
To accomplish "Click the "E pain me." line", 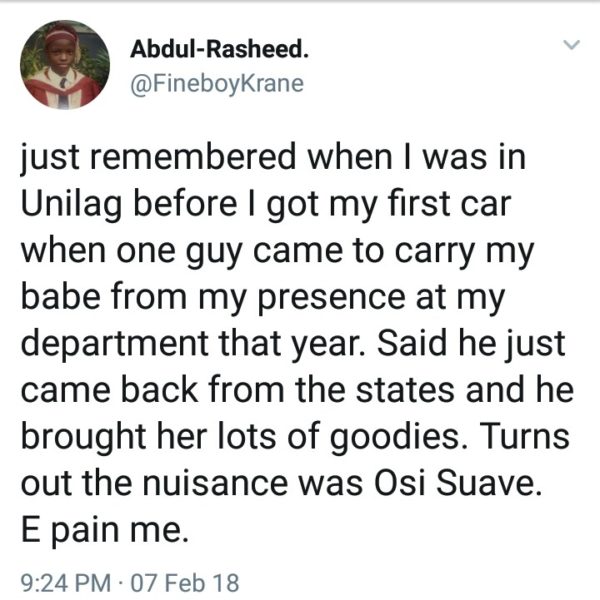I will point(103,525).
